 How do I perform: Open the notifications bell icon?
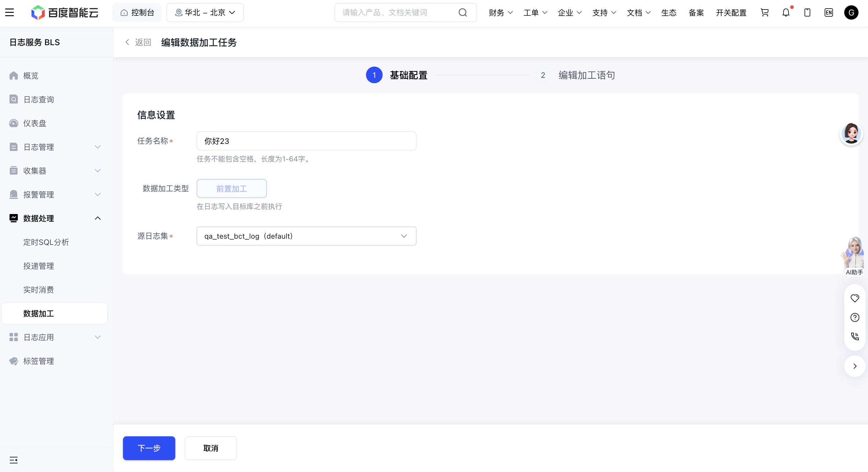tap(786, 13)
